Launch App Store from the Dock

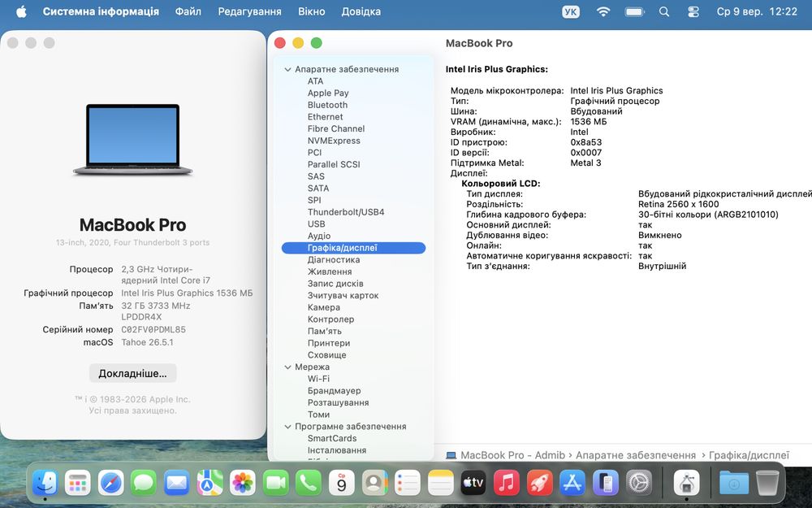pos(572,483)
